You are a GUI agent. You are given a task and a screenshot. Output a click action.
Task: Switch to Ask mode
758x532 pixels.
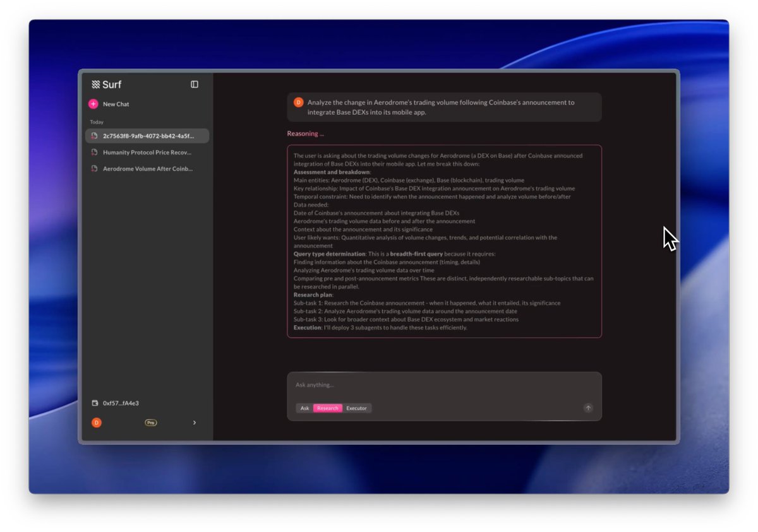click(x=304, y=408)
